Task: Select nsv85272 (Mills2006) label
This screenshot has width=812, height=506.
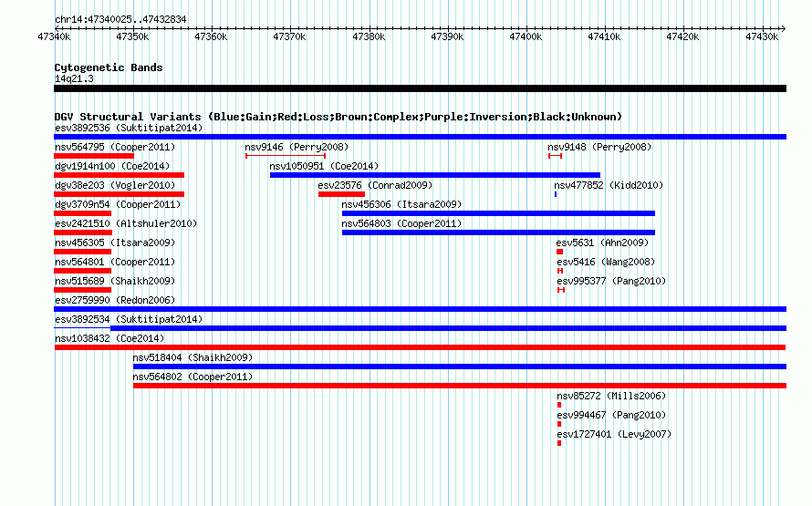Action: click(611, 396)
